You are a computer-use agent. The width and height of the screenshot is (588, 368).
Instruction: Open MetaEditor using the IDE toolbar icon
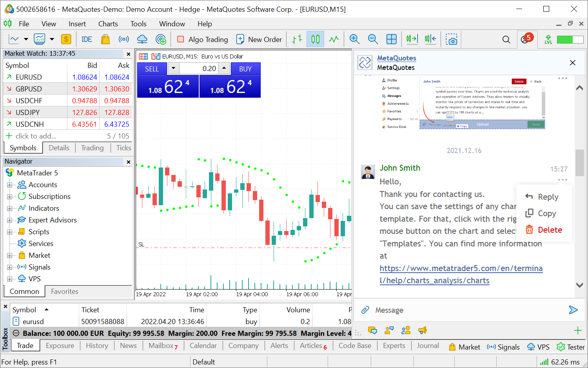click(x=86, y=39)
